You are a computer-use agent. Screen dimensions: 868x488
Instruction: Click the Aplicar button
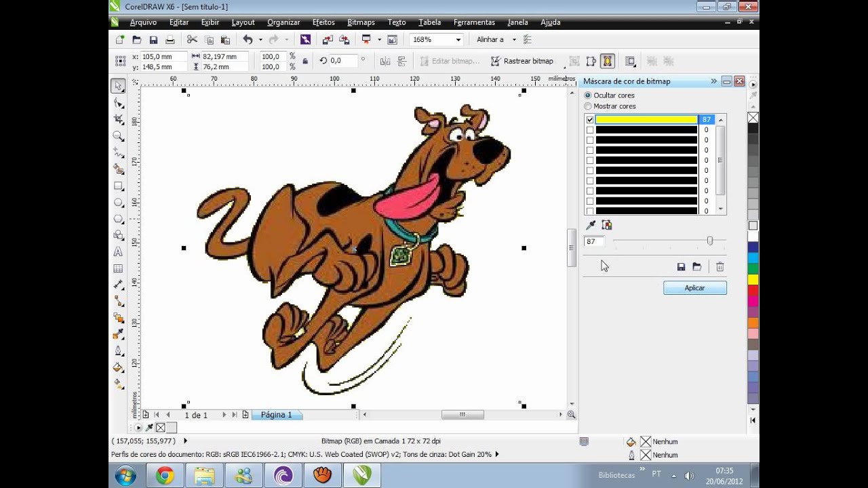click(x=694, y=288)
